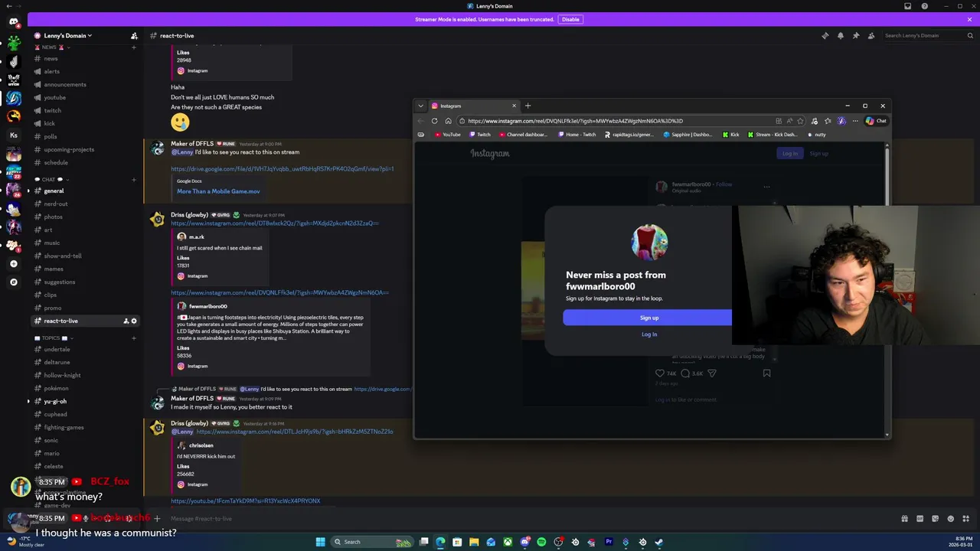Screen dimensions: 980x551
Task: Click Message #react-to-live input box
Action: tap(528, 519)
